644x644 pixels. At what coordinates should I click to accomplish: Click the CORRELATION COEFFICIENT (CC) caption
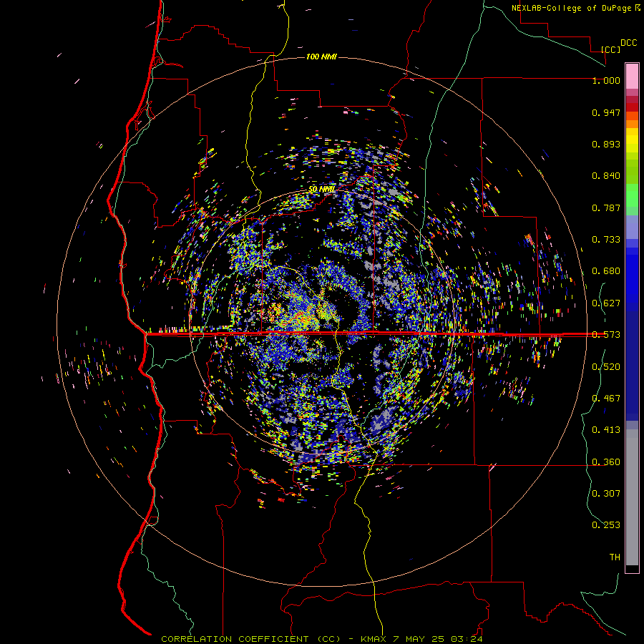coord(250,639)
